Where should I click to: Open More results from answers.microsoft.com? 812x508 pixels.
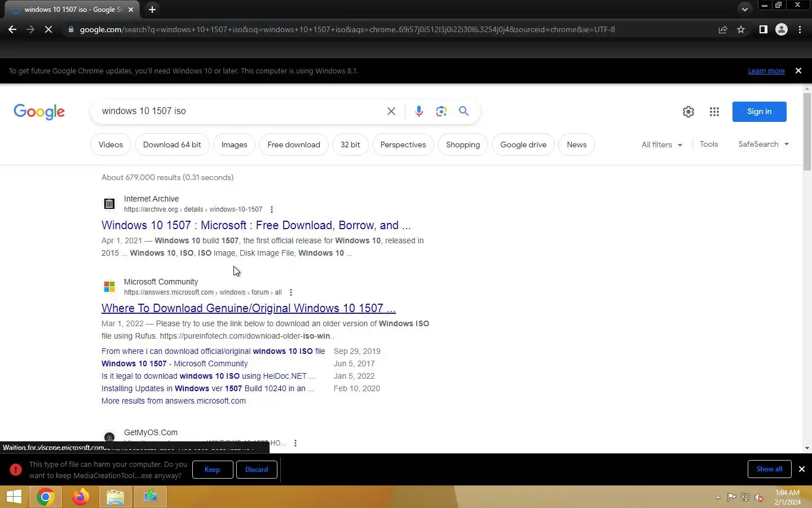tap(174, 401)
